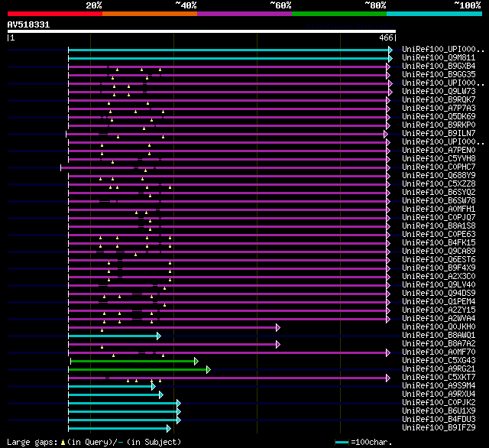Select the UniRef100_C5YVH8 label

click(x=439, y=159)
